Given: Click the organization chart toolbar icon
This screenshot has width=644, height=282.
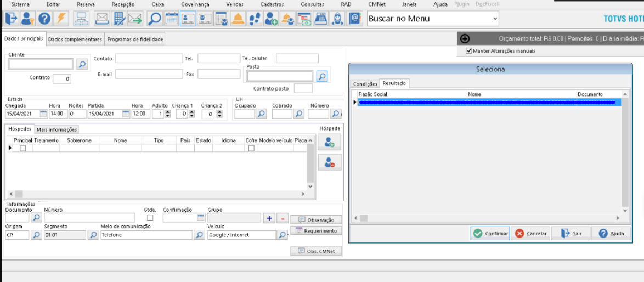Looking at the screenshot, I should [x=81, y=19].
